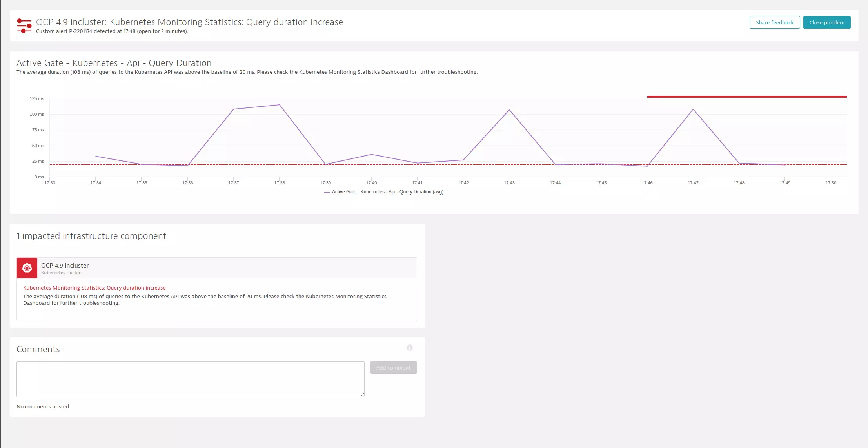This screenshot has height=448, width=868.
Task: Click the custom alert icon beside problem title
Action: [24, 25]
